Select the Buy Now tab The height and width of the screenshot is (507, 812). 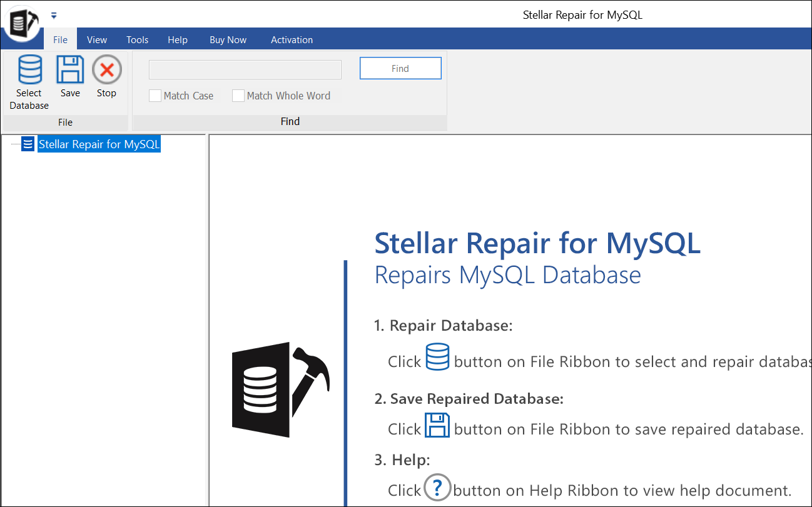tap(228, 39)
